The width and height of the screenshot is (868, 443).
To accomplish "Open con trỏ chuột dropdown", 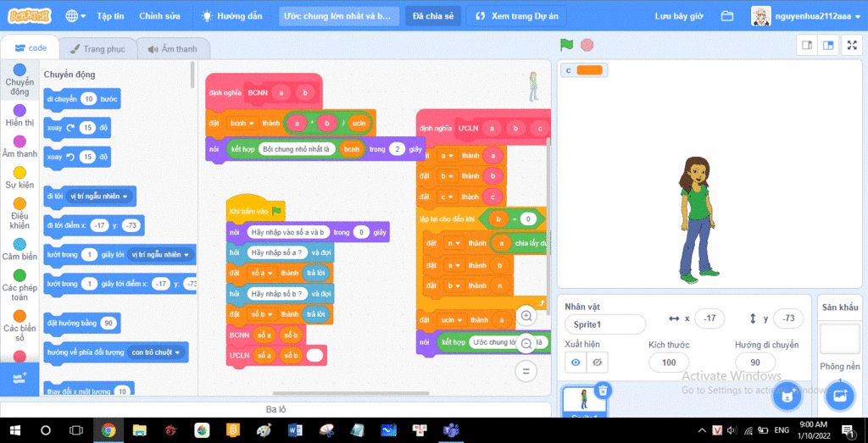I will coord(157,352).
